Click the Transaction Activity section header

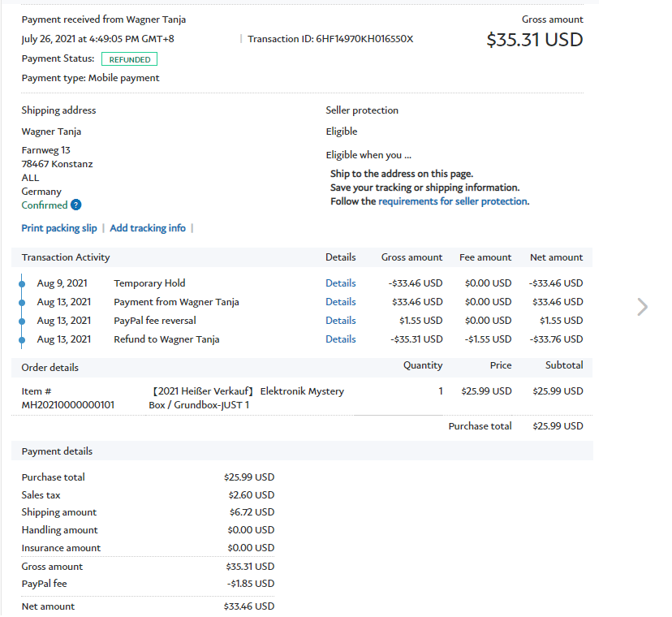pyautogui.click(x=66, y=257)
